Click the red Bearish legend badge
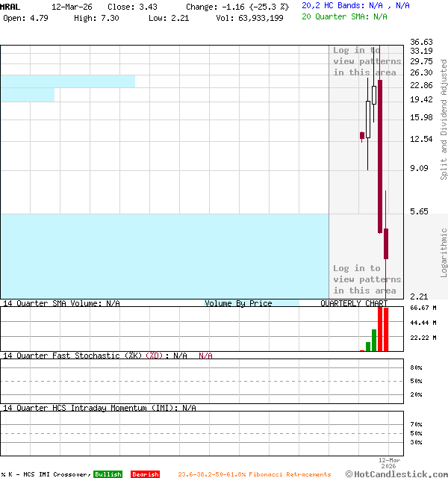The image size is (448, 478). pos(145,474)
